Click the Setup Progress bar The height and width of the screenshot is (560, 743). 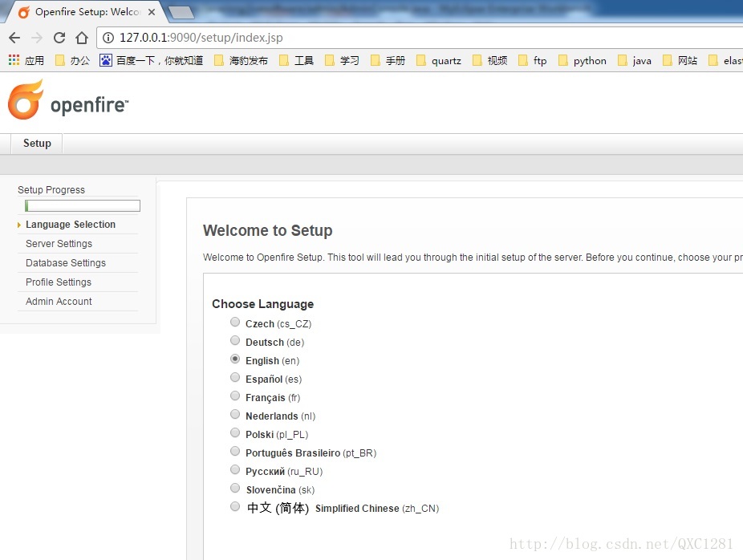(x=83, y=205)
